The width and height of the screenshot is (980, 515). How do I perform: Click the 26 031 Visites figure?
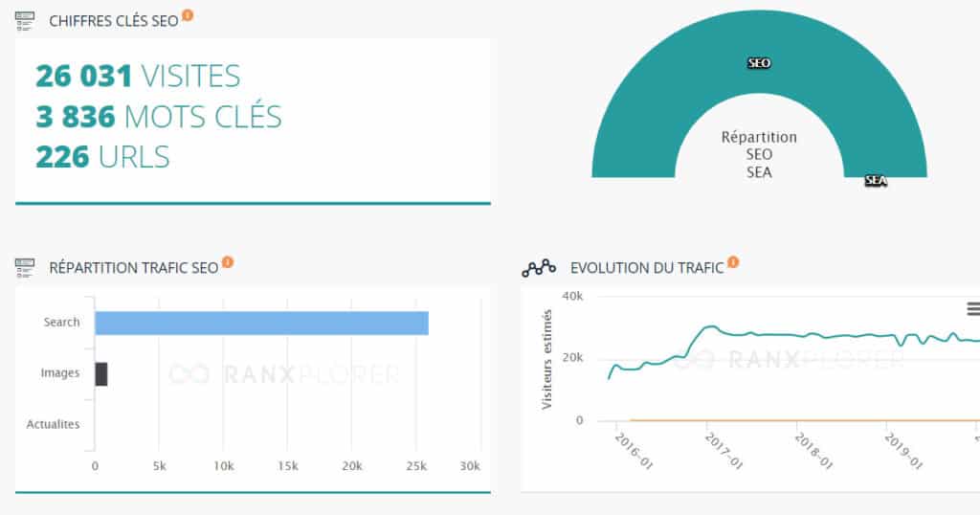[x=138, y=77]
